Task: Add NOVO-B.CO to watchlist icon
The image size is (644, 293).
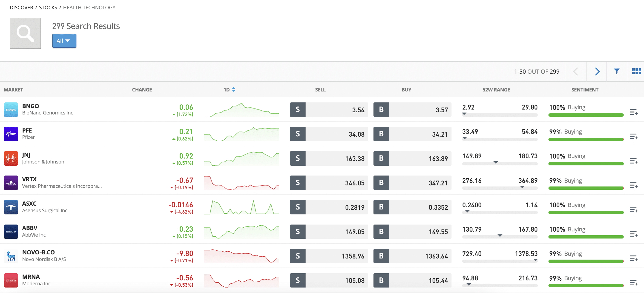Action: 634,258
